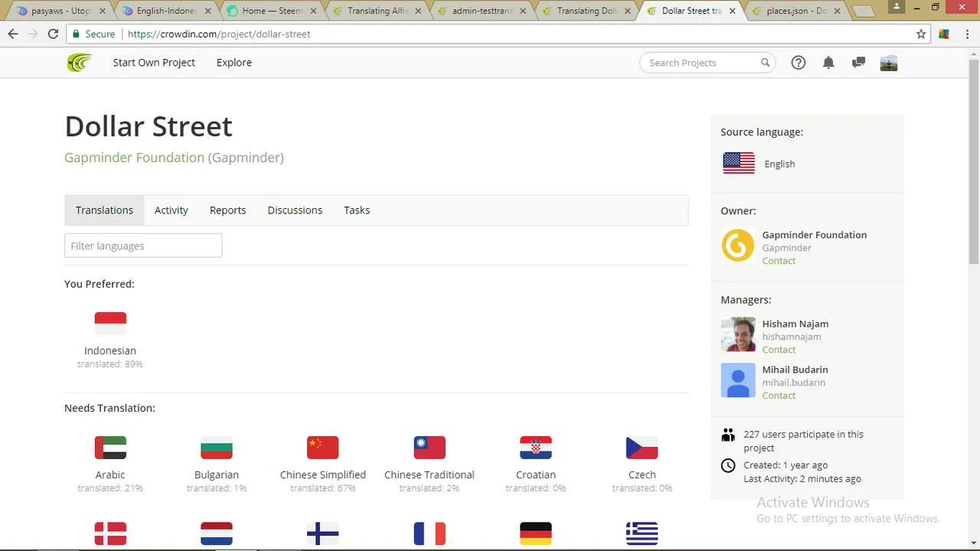Click the English source language flag
The width and height of the screenshot is (980, 551).
pyautogui.click(x=739, y=163)
